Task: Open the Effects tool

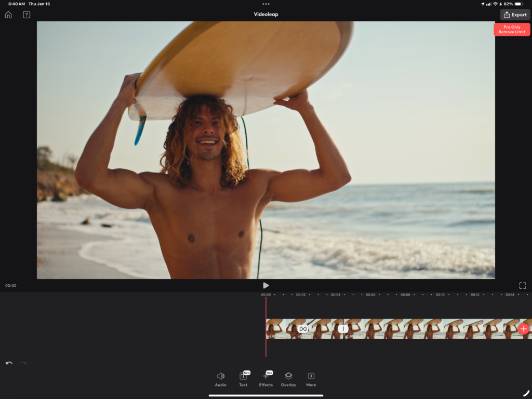Action: point(266,379)
